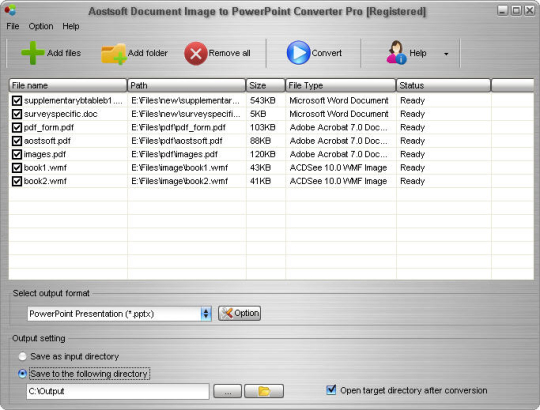Select the images.pdf file name
This screenshot has height=410, width=540.
[45, 154]
